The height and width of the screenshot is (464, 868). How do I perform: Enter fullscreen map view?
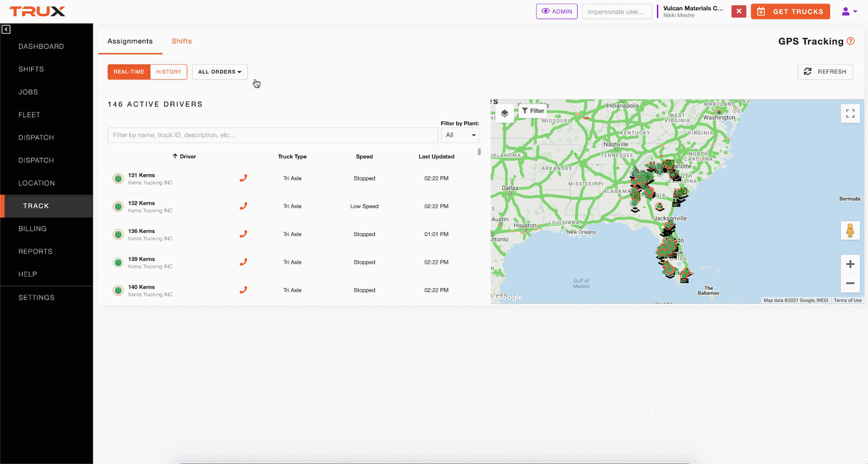pyautogui.click(x=850, y=113)
